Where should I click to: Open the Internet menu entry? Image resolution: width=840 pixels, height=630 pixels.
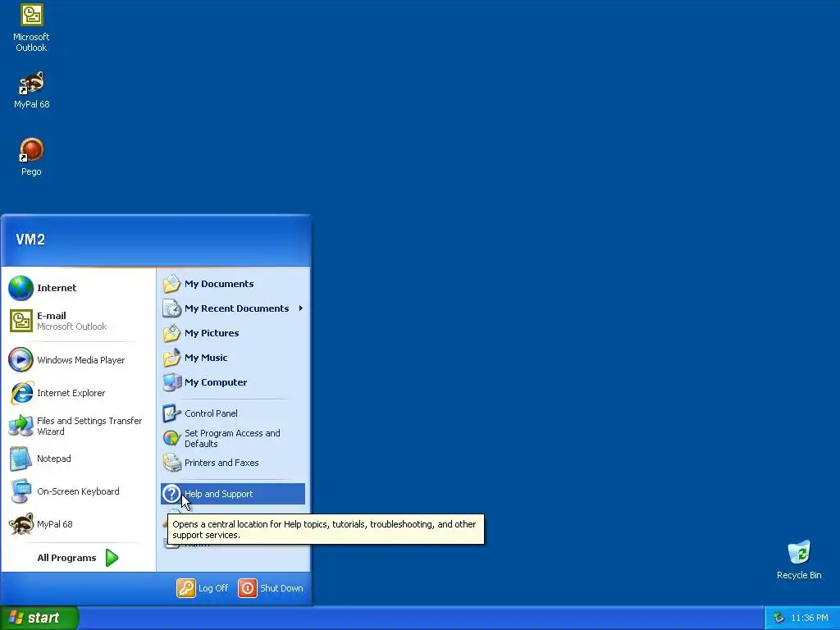[x=79, y=288]
